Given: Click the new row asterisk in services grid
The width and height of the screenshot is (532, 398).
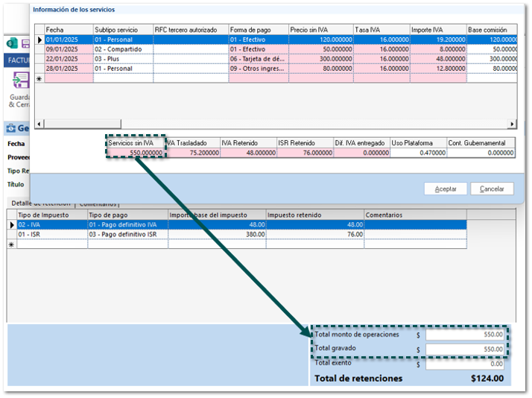Looking at the screenshot, I should [39, 78].
